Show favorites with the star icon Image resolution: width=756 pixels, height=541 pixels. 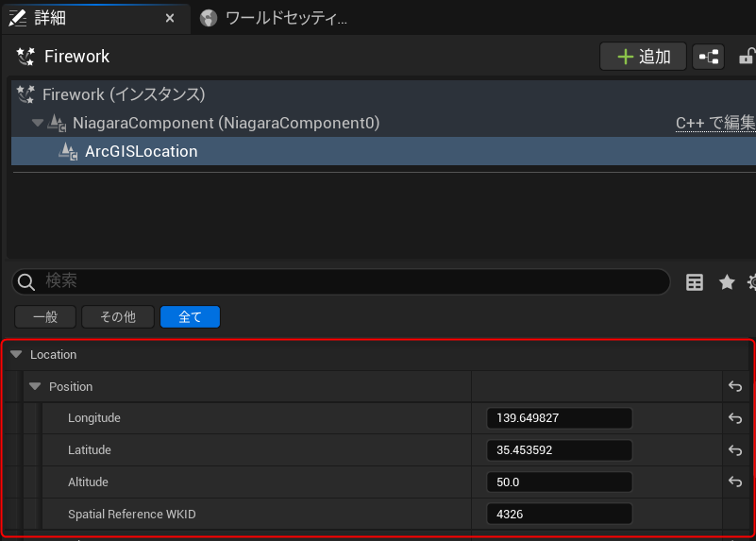[727, 282]
